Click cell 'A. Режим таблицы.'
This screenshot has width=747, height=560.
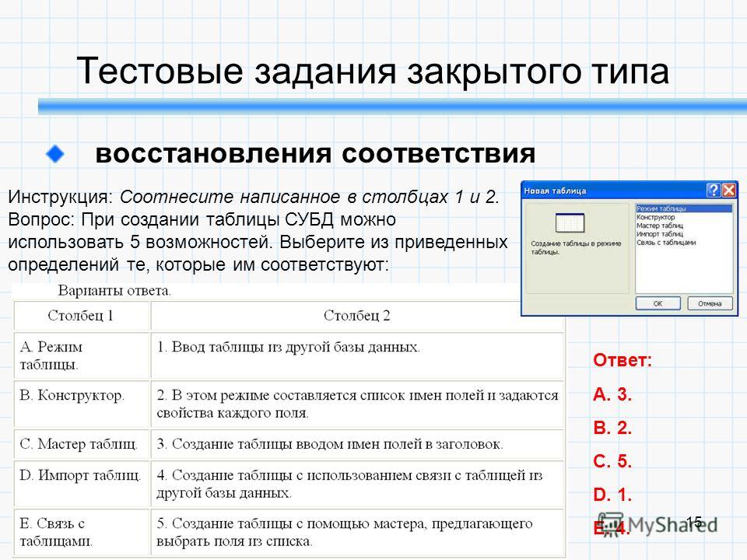82,355
